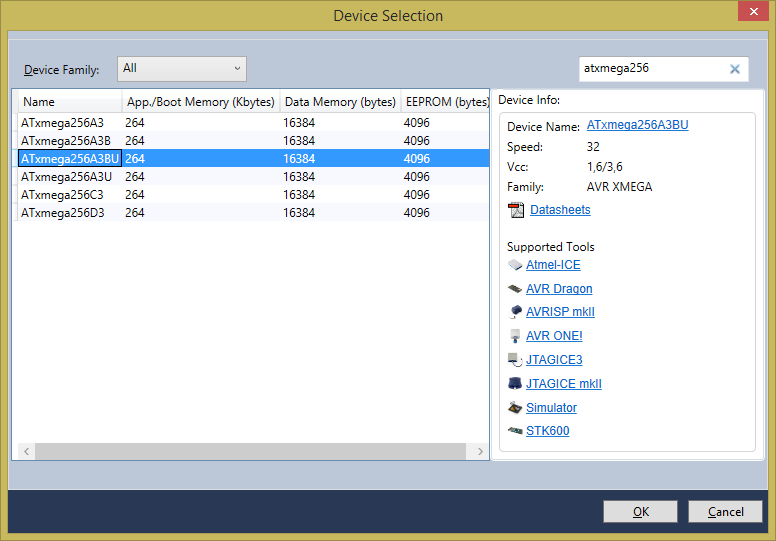Image resolution: width=776 pixels, height=541 pixels.
Task: Click the AVRISP mkII programmer icon
Action: coord(515,312)
